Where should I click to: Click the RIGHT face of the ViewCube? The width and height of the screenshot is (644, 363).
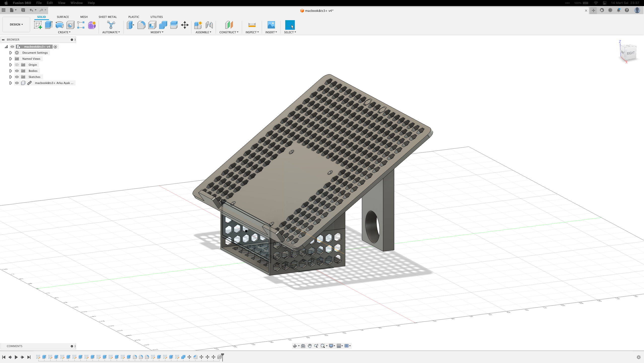click(630, 53)
